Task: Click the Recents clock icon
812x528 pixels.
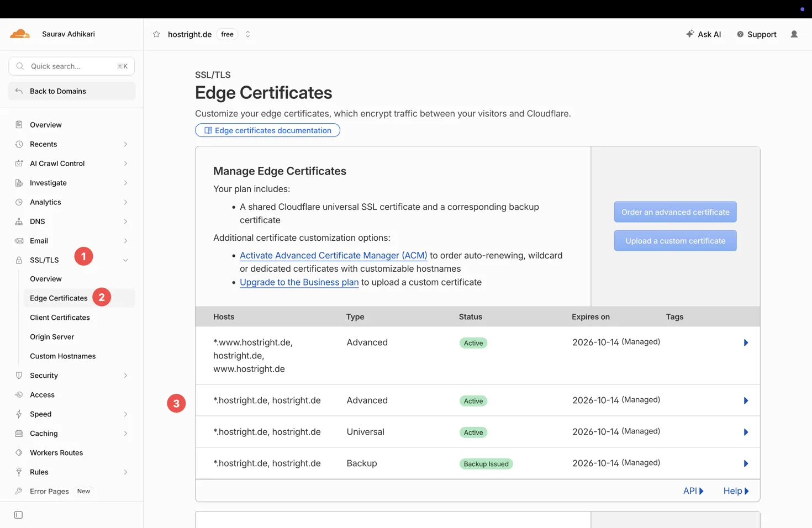Action: tap(19, 144)
